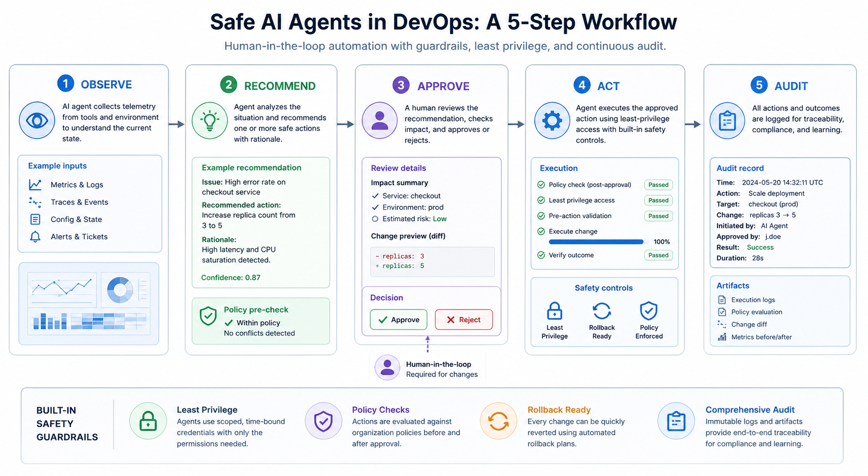This screenshot has width=868, height=476.
Task: Click the green "Success" result value
Action: click(760, 247)
